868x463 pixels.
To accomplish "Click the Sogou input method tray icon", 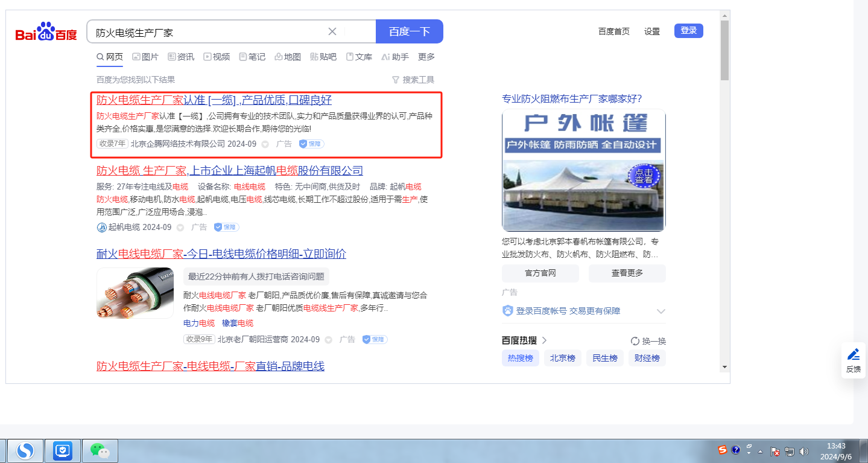I will click(723, 450).
